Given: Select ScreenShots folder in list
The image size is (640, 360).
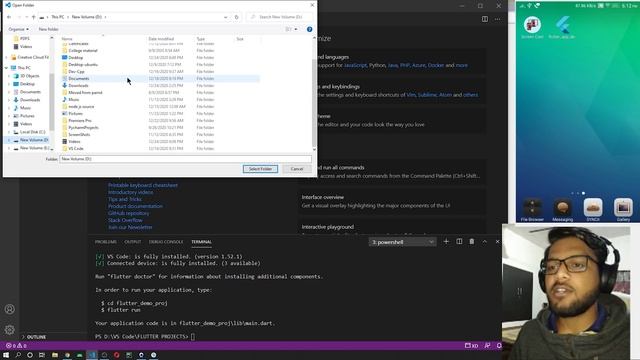Looking at the screenshot, I should [x=160, y=134].
